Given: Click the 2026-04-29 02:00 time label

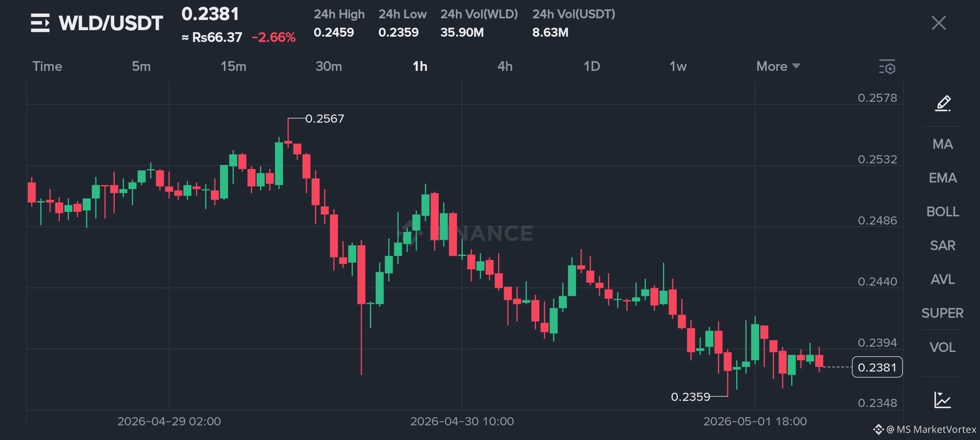Looking at the screenshot, I should click(x=169, y=421).
